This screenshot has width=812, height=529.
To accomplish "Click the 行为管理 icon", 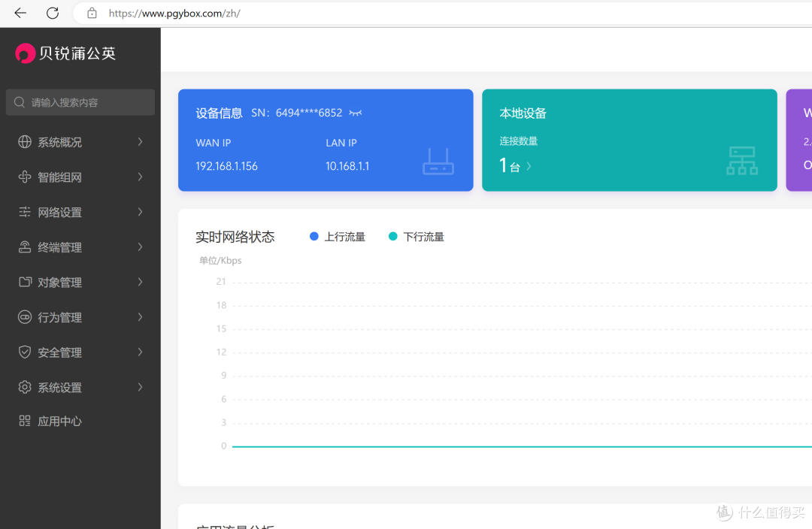I will click(25, 317).
